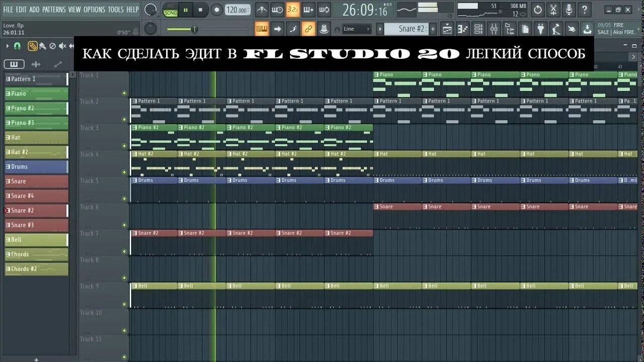Click the 120.000 tempo field
Viewport: 644px width, 362px height.
tap(236, 10)
